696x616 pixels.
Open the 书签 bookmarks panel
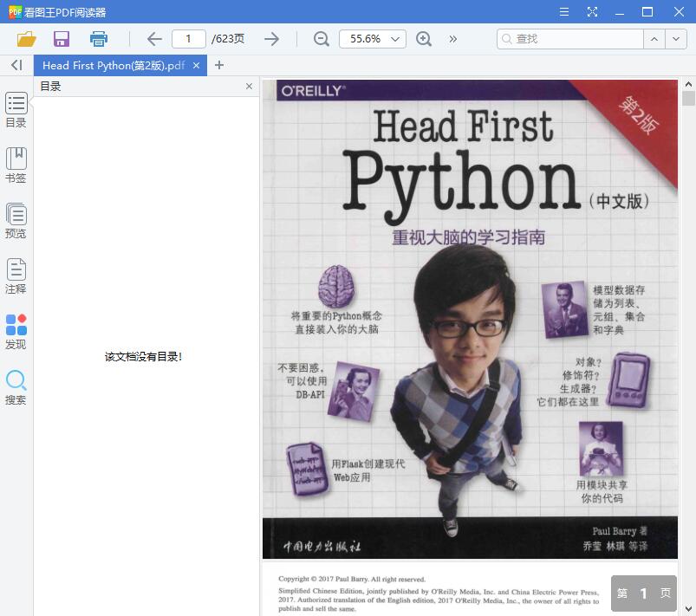coord(16,165)
